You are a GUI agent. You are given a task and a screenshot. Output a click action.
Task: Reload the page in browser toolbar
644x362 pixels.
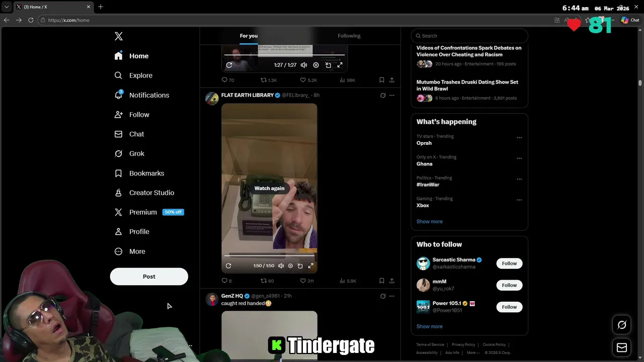(x=31, y=20)
